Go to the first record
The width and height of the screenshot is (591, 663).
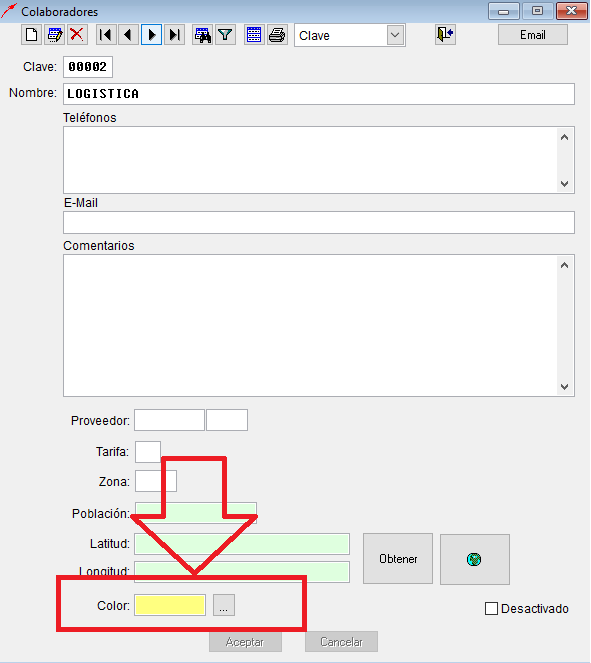106,35
